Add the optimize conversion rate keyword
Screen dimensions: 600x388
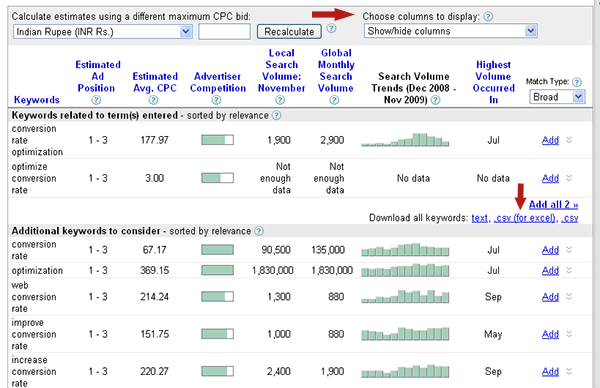tap(550, 178)
